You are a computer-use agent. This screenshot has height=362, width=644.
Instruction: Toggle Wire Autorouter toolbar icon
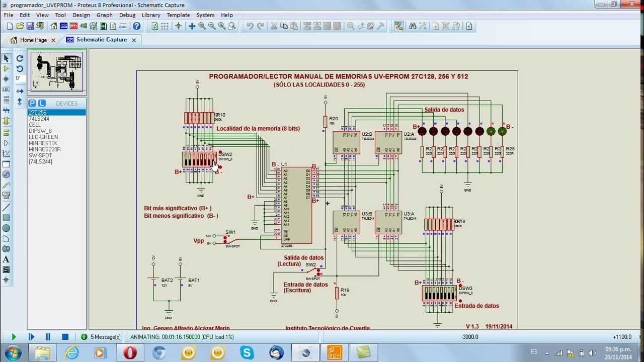398,26
